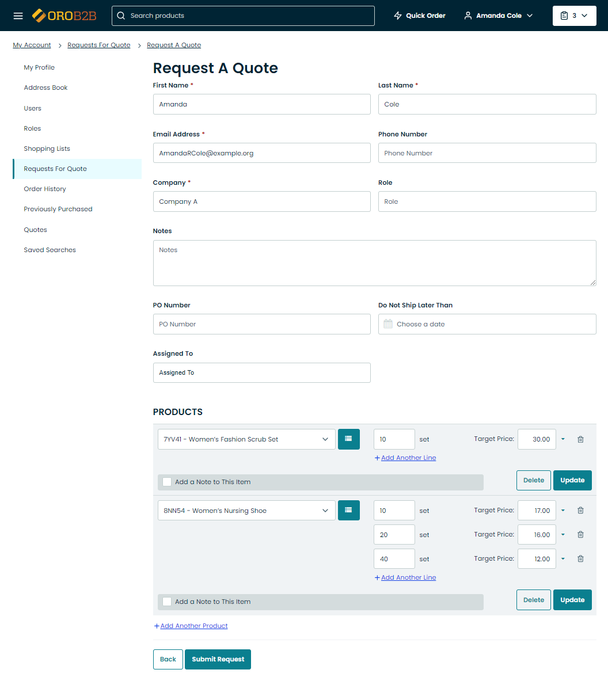608x700 pixels.
Task: Open the shopping list clipboard icon
Action: tap(564, 16)
